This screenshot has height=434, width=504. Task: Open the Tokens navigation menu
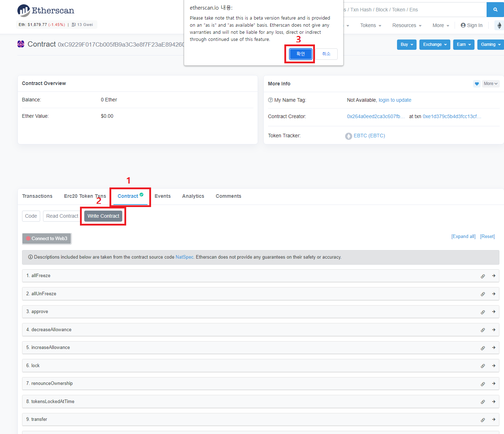371,25
